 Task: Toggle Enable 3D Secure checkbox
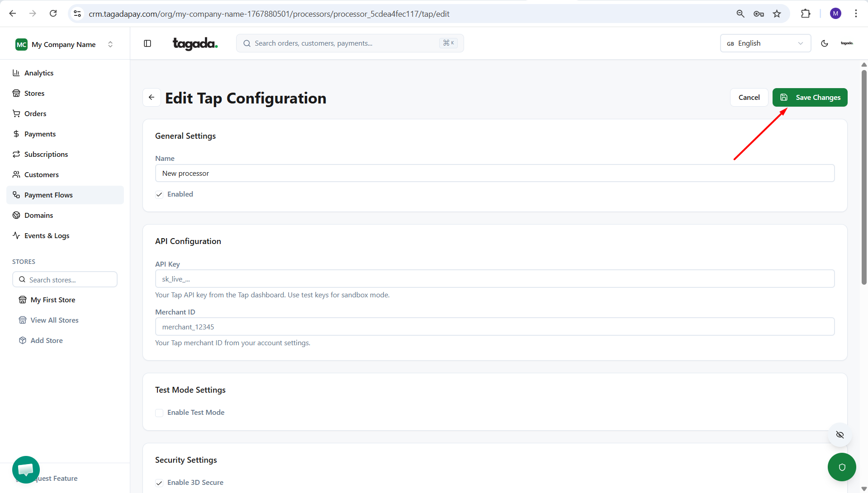point(159,483)
